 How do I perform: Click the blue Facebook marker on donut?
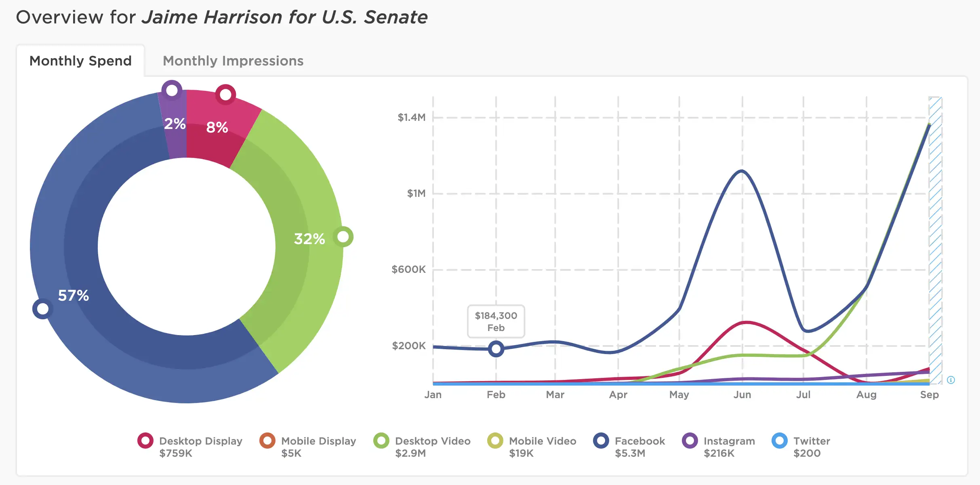42,309
